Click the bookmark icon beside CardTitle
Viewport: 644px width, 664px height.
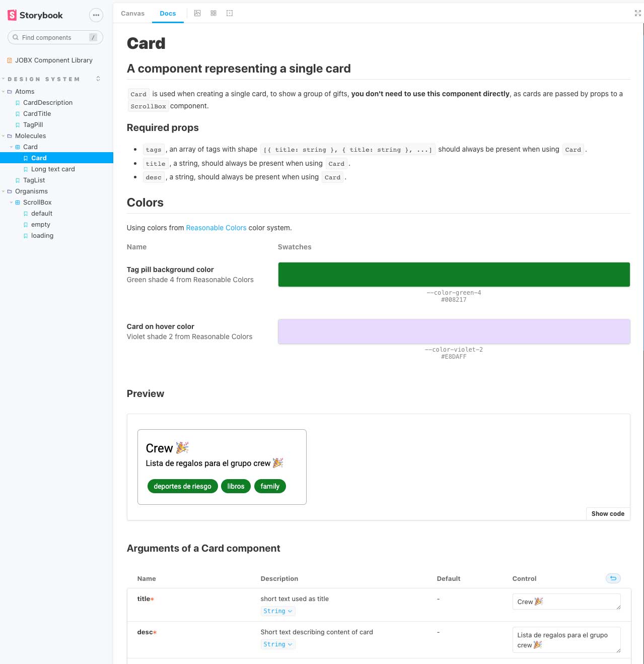click(17, 113)
